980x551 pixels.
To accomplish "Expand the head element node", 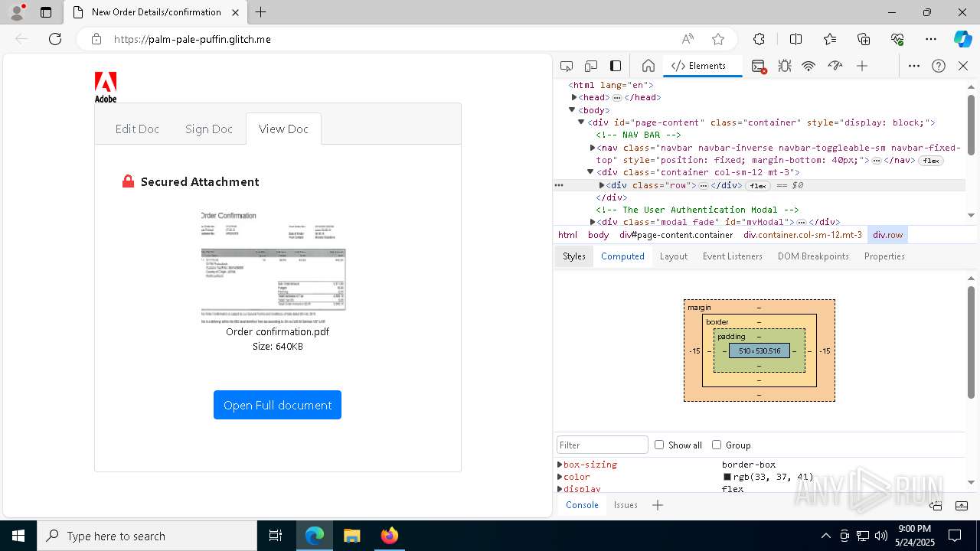I will click(x=574, y=97).
